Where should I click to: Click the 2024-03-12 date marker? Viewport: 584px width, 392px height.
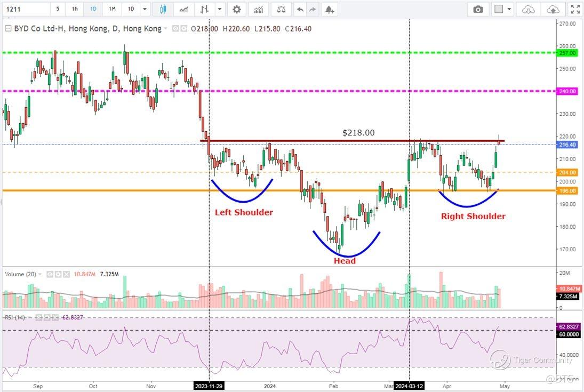[x=409, y=386]
